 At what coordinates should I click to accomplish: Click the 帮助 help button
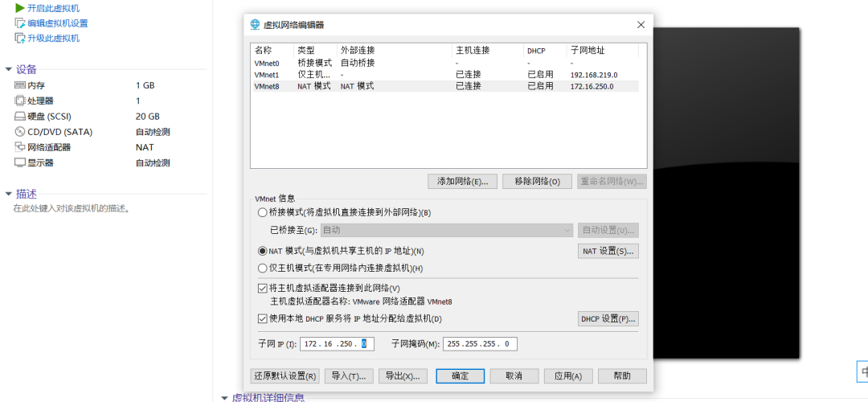[622, 376]
